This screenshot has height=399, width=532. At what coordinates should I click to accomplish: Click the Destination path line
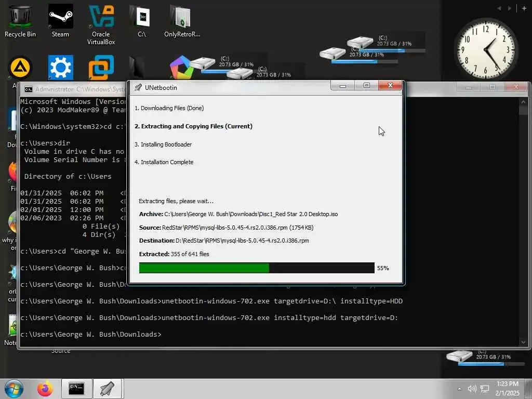tap(224, 241)
